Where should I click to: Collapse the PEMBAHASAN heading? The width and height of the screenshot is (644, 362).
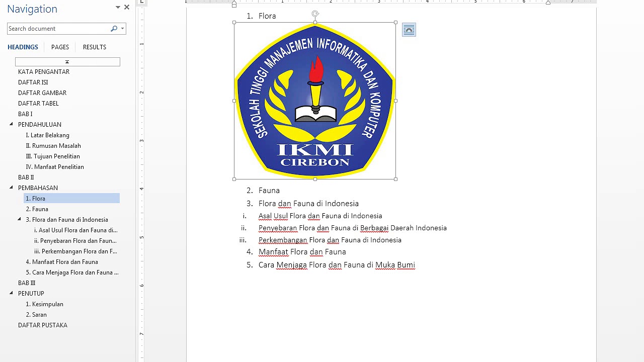[11, 188]
